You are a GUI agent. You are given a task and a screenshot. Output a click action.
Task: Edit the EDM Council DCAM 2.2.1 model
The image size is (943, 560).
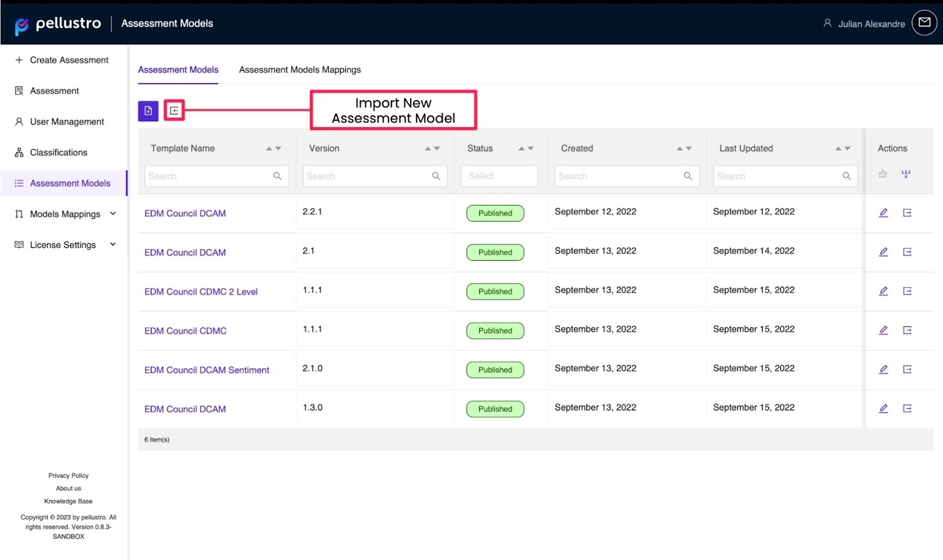pos(883,213)
